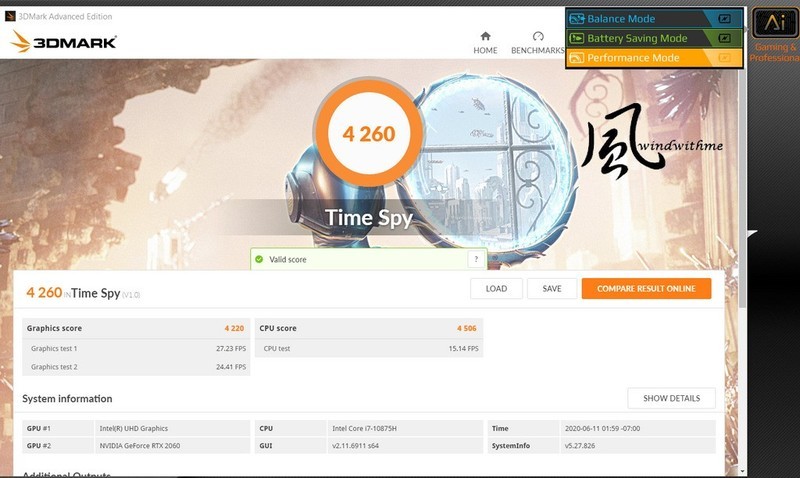This screenshot has width=800, height=478.
Task: Click the System information heading
Action: (67, 399)
